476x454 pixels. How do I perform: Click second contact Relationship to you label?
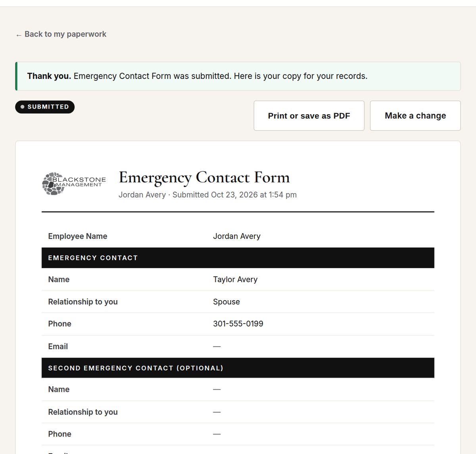tap(83, 412)
